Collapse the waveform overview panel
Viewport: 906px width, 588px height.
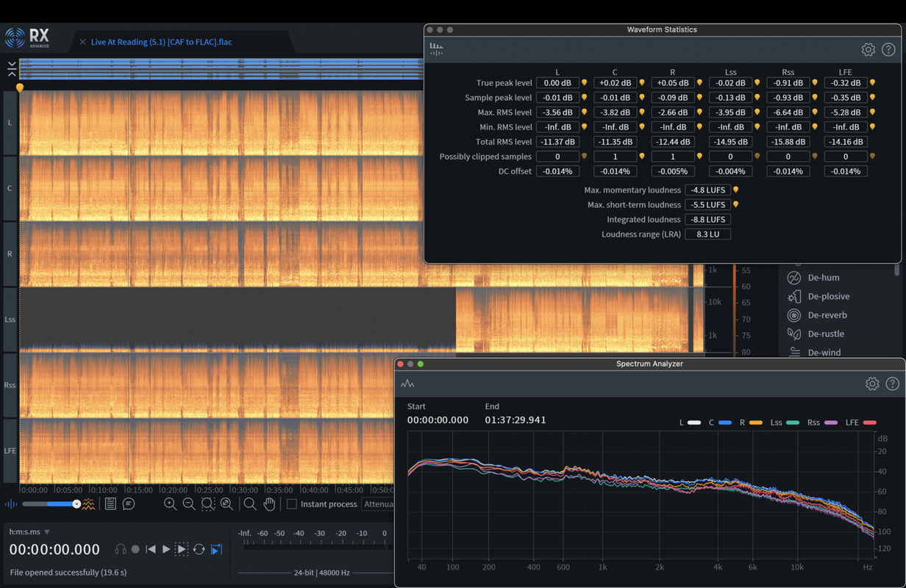tap(12, 69)
